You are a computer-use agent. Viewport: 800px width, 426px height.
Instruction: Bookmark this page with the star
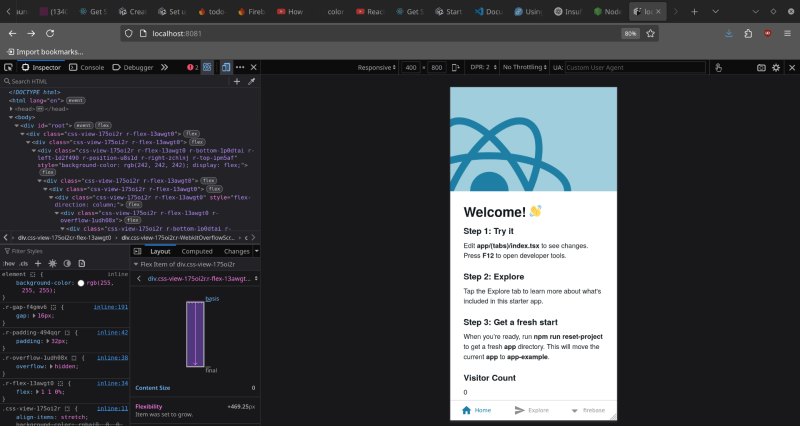point(651,33)
